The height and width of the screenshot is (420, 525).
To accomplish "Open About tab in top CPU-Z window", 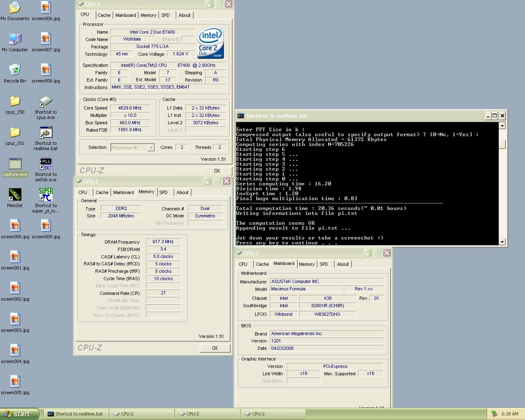I will point(185,15).
